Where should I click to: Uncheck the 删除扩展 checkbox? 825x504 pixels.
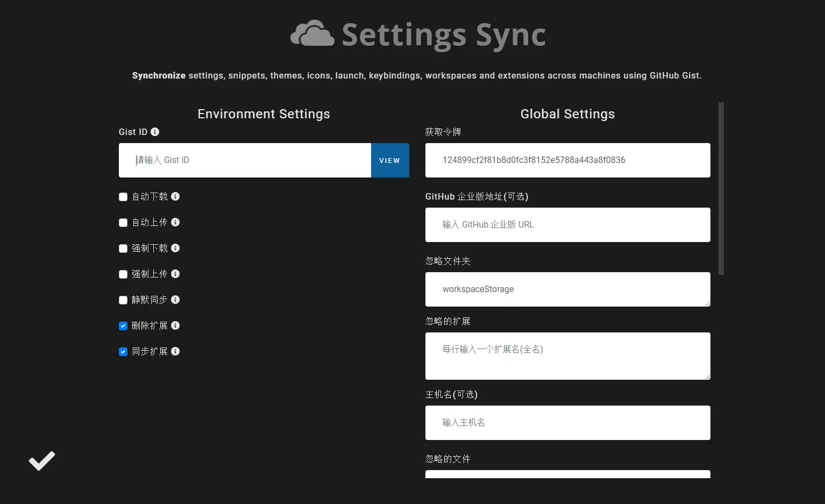(123, 326)
